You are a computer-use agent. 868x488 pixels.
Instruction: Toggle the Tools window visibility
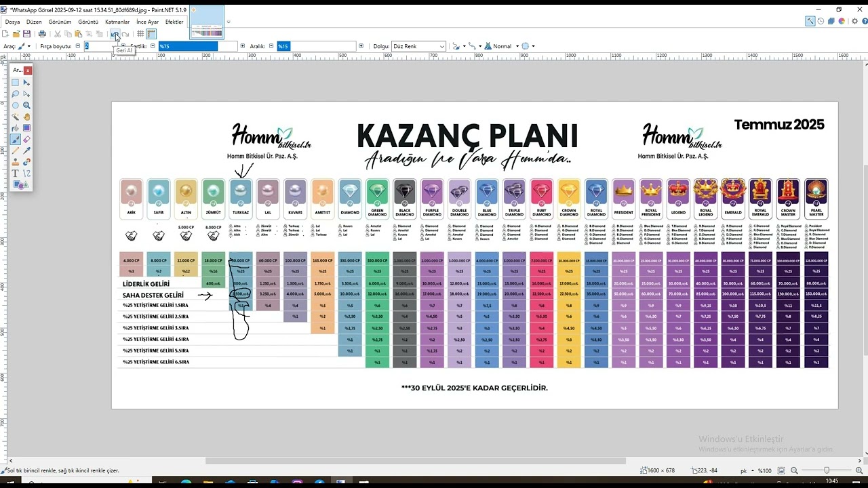tap(810, 21)
